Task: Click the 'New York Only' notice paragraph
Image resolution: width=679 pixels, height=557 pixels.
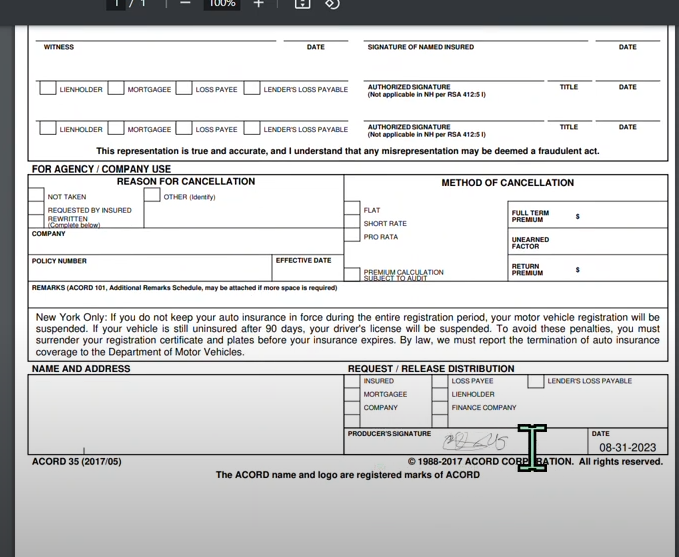Action: pos(348,334)
